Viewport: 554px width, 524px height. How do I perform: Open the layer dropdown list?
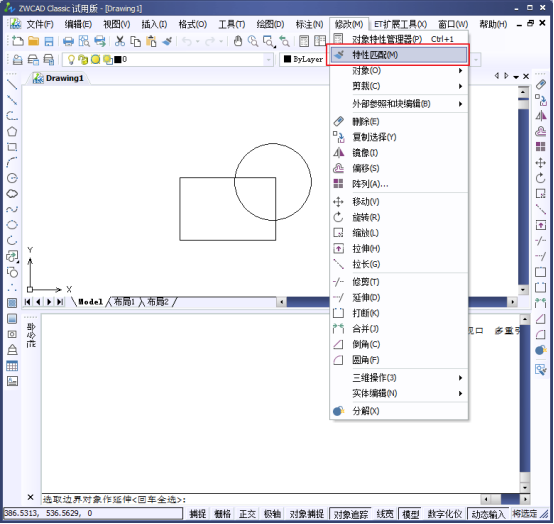point(269,60)
